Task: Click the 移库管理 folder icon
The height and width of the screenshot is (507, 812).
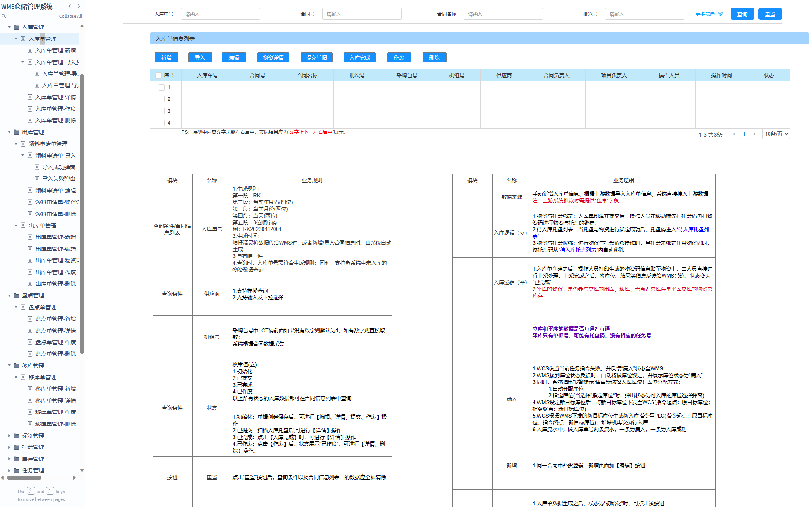Action: pos(17,366)
